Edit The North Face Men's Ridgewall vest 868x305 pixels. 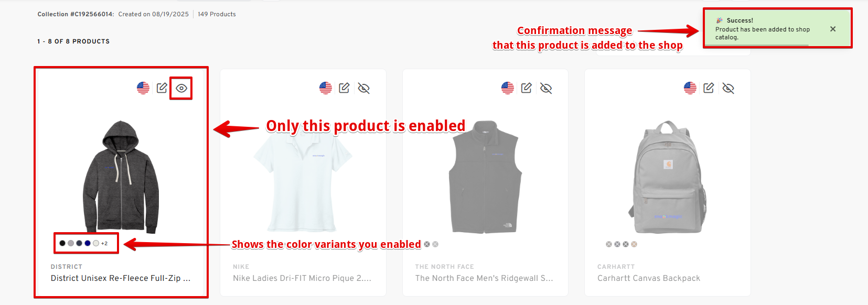click(527, 88)
